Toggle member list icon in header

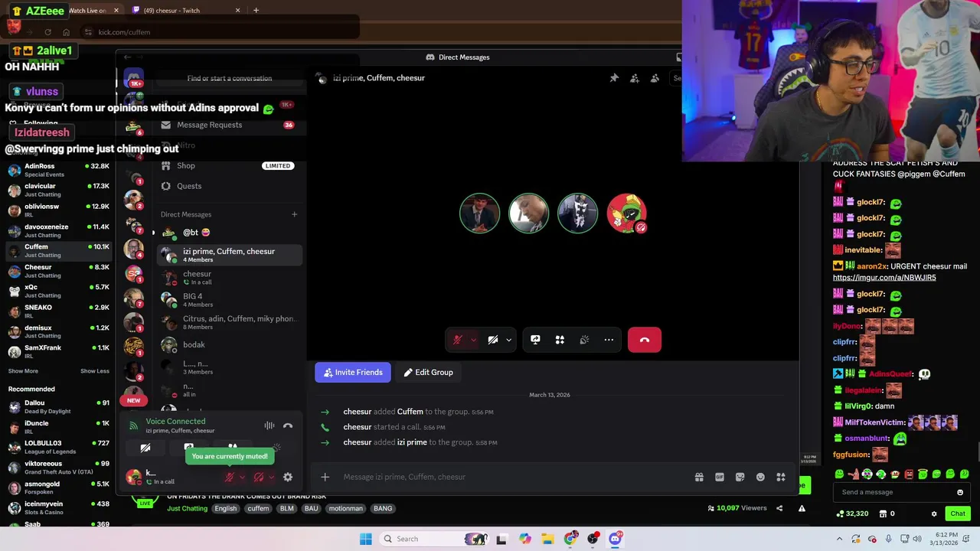pos(655,78)
